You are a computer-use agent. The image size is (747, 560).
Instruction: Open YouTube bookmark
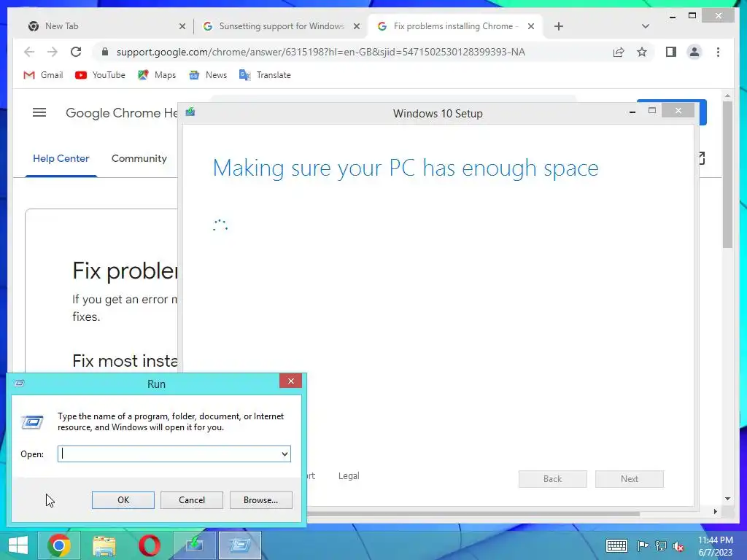100,75
